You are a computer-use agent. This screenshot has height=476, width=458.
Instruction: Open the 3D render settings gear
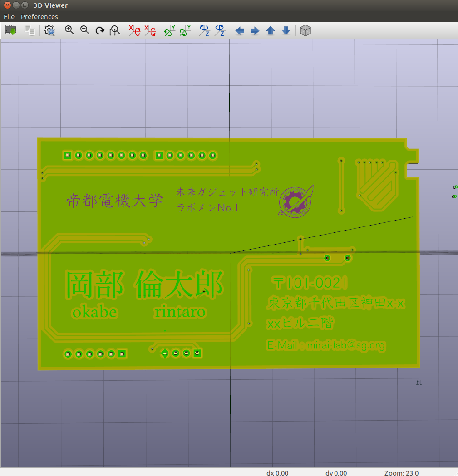pos(49,30)
